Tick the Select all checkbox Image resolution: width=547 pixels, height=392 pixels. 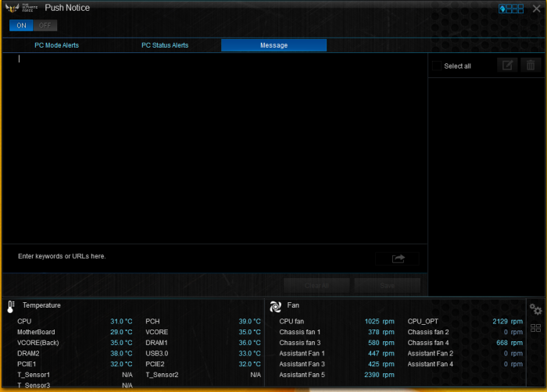tap(437, 66)
